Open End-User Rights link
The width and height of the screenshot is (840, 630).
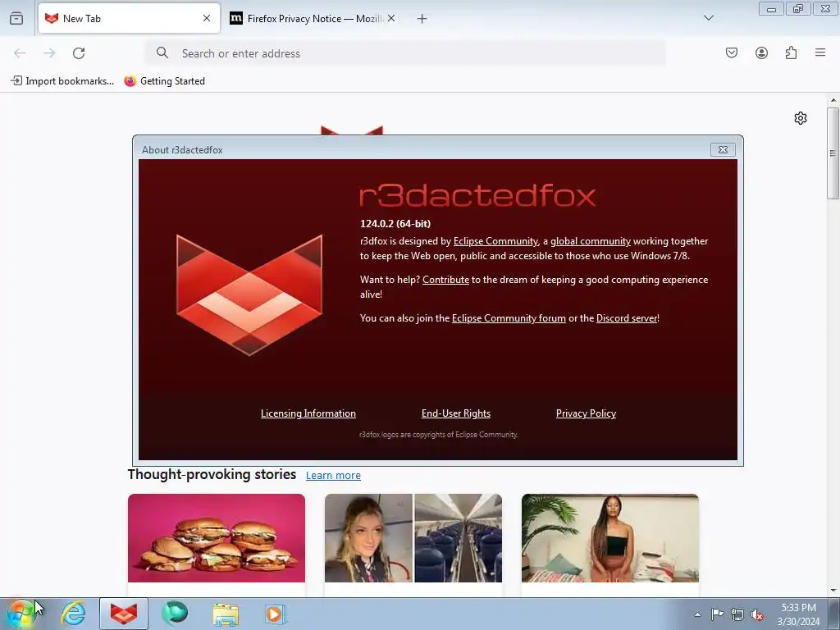(x=456, y=413)
